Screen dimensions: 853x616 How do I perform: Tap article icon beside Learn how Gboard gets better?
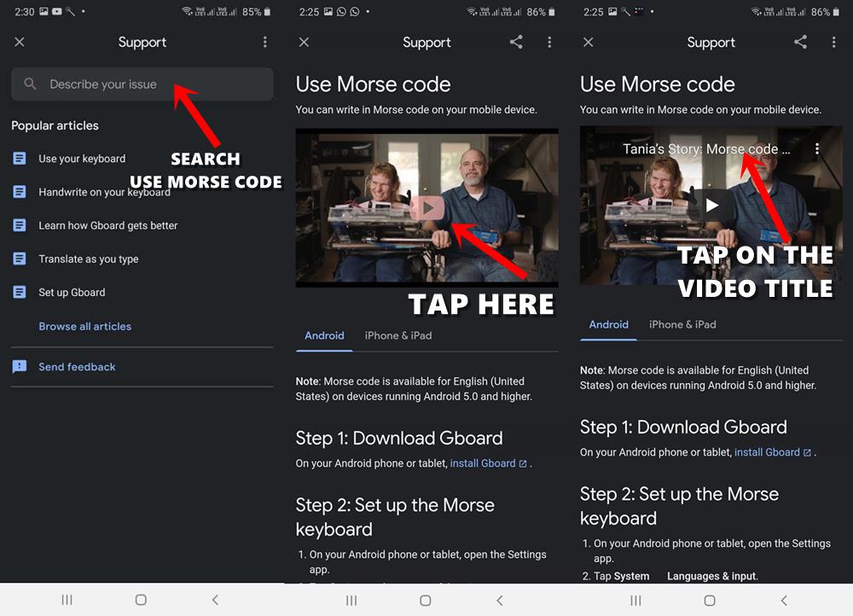[x=19, y=224]
